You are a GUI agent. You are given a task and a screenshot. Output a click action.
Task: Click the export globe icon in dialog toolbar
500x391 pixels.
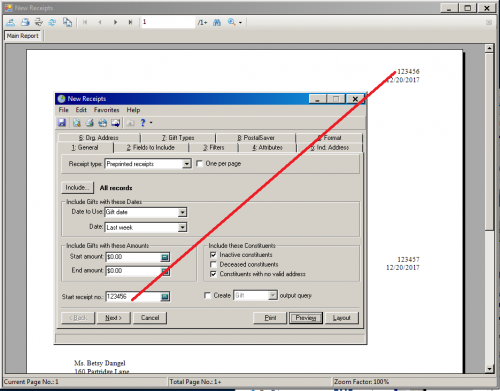[102, 123]
